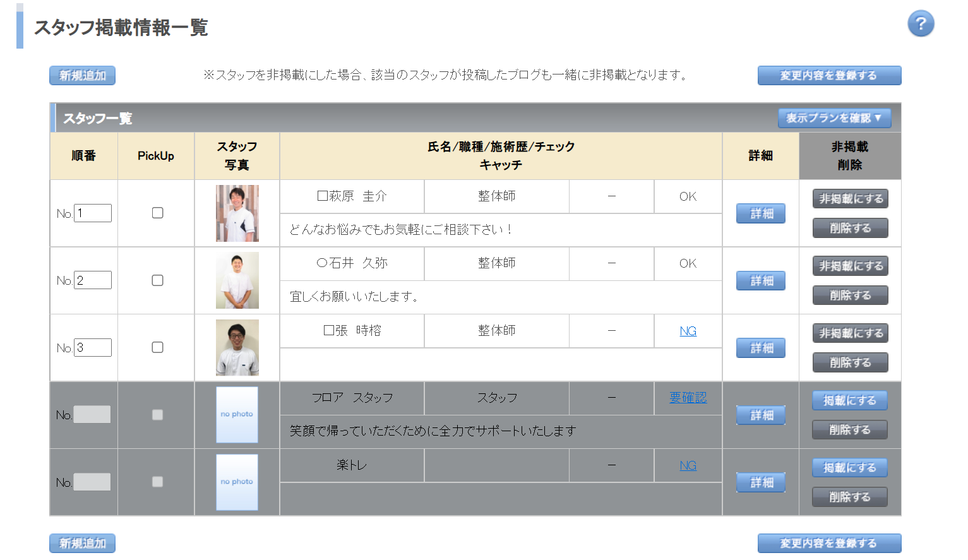Open the 要確認 link for フロア スタッフ
The height and width of the screenshot is (560, 968).
click(688, 398)
